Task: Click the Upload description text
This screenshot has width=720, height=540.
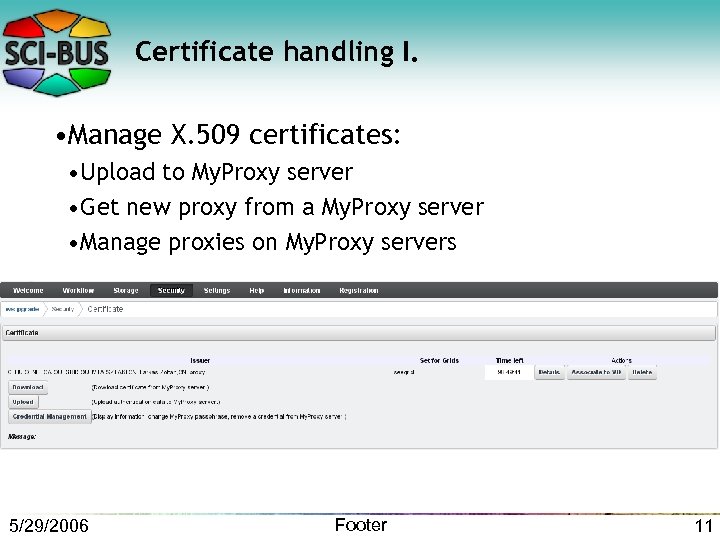Action: coord(156,402)
